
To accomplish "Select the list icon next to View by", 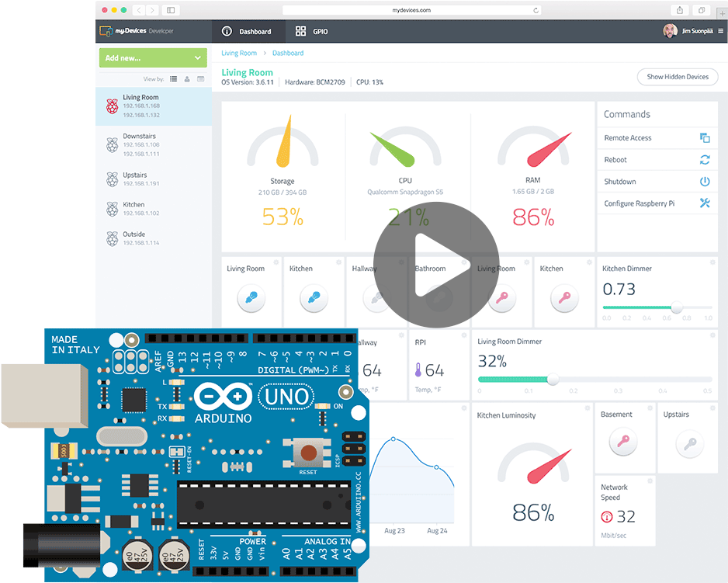I will pyautogui.click(x=173, y=79).
